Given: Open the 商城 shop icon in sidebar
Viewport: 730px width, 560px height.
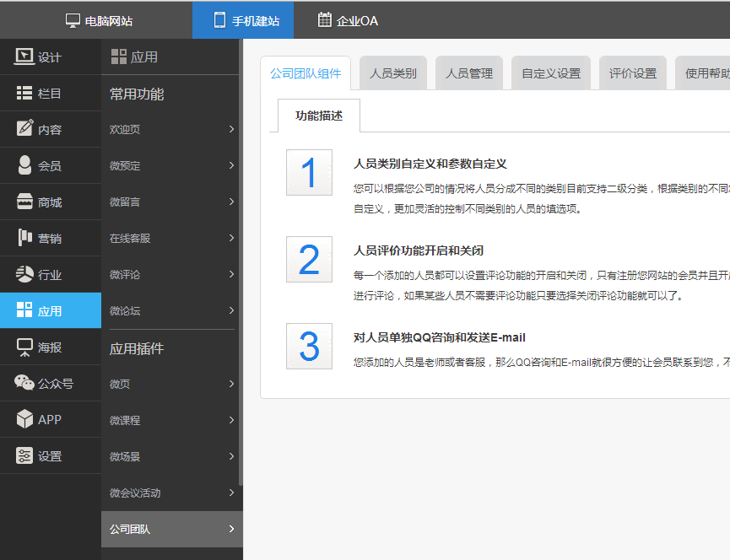Looking at the screenshot, I should point(24,202).
